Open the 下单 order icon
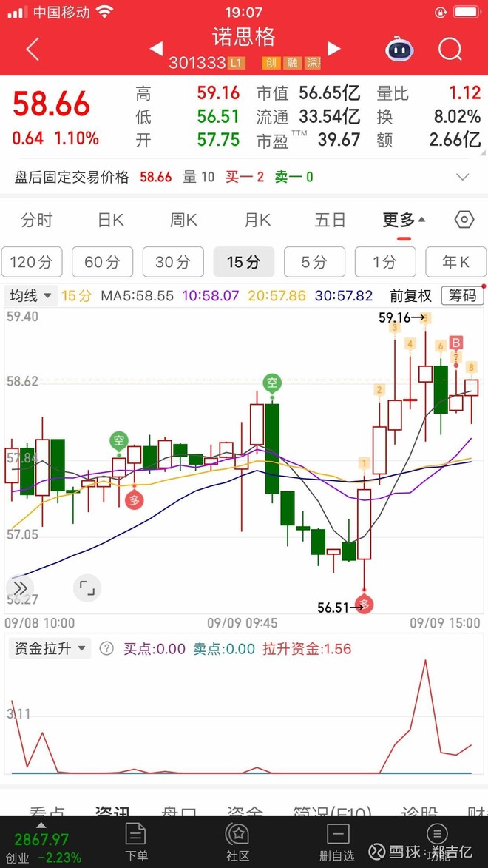Screen dimensions: 488x868 point(136,841)
